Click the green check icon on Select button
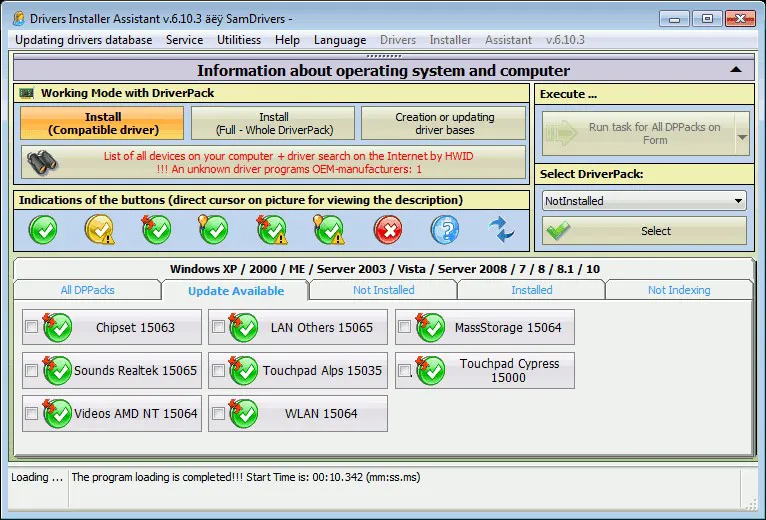Image resolution: width=766 pixels, height=520 pixels. point(559,231)
